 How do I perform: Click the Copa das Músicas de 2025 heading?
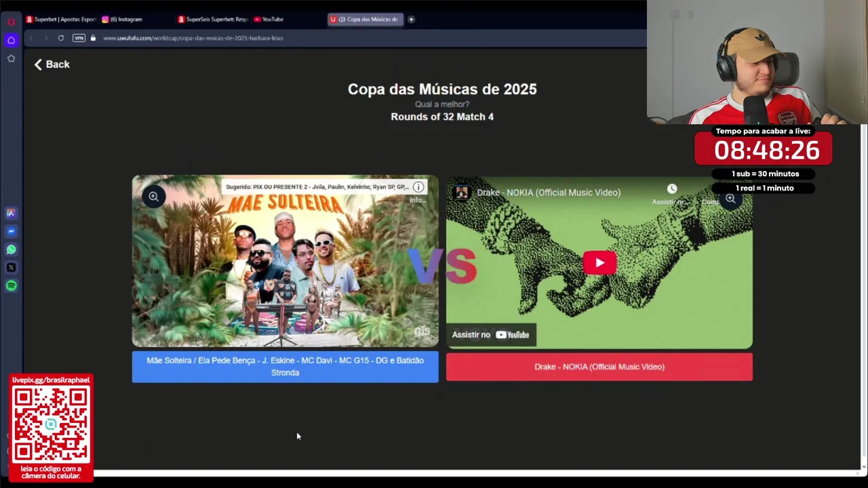coord(442,89)
